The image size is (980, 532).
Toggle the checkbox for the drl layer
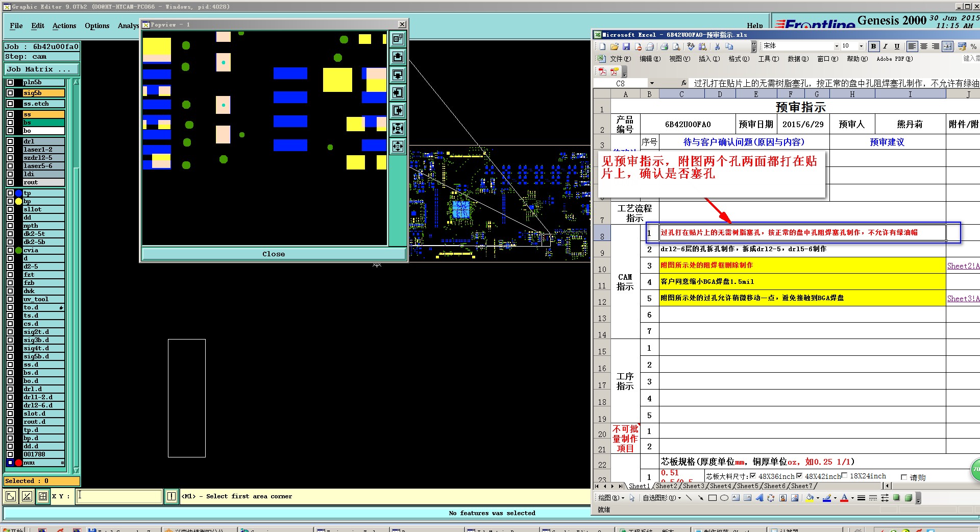(10, 141)
